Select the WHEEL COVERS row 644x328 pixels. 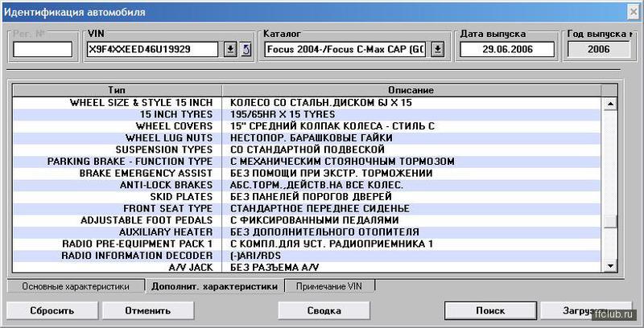pos(307,126)
